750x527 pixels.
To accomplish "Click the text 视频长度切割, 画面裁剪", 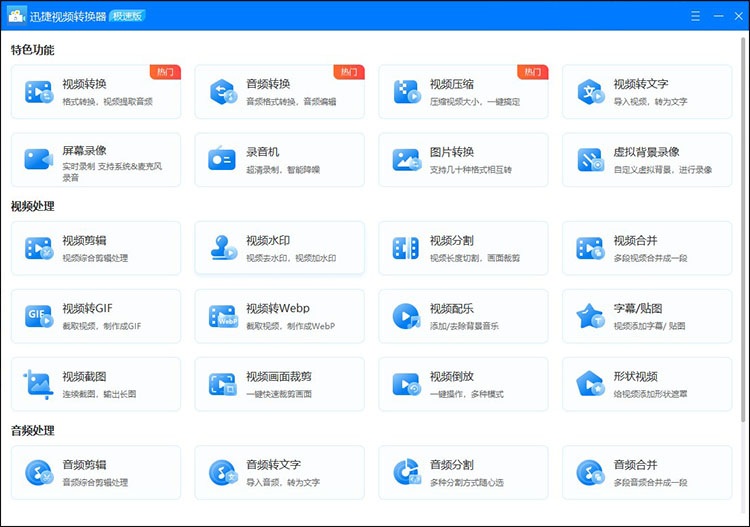I will pos(475,258).
